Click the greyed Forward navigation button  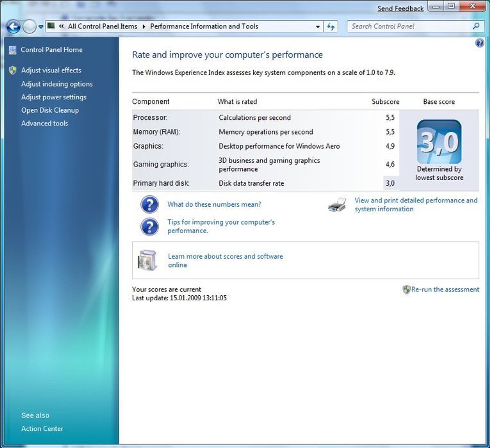pos(29,26)
